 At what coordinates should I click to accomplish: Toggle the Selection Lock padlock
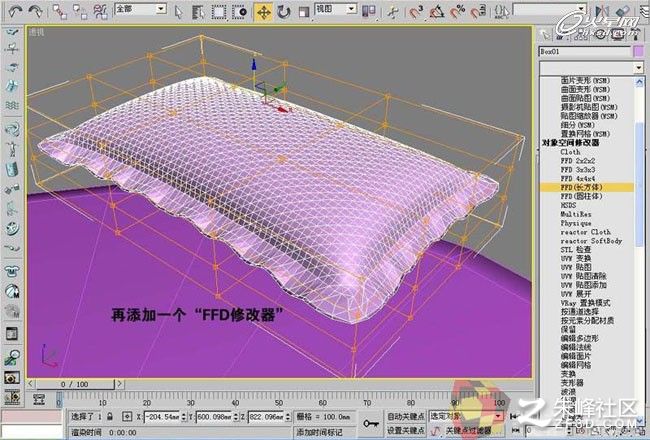[x=110, y=416]
